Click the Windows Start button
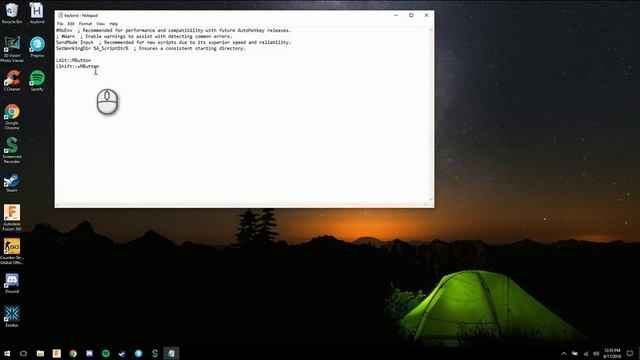Viewport: 640px width, 360px height. tap(7, 353)
